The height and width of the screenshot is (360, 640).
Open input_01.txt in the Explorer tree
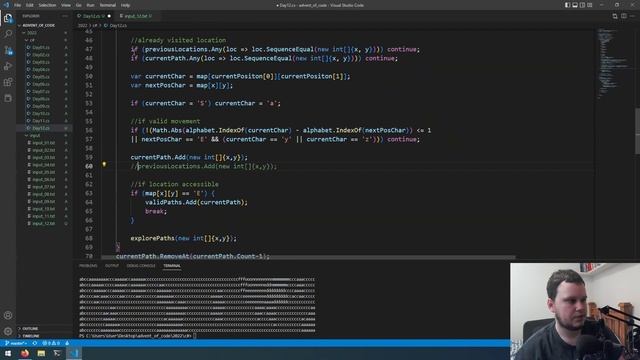(43, 143)
